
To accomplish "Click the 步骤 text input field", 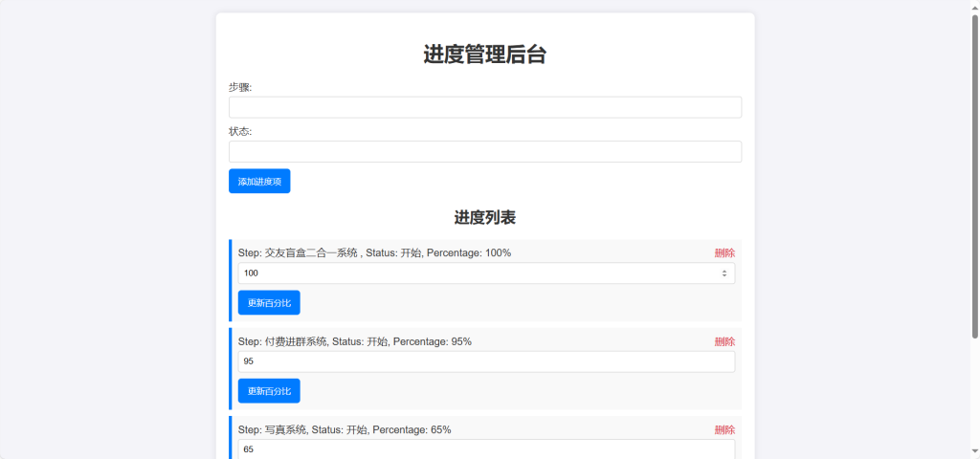I will (484, 107).
